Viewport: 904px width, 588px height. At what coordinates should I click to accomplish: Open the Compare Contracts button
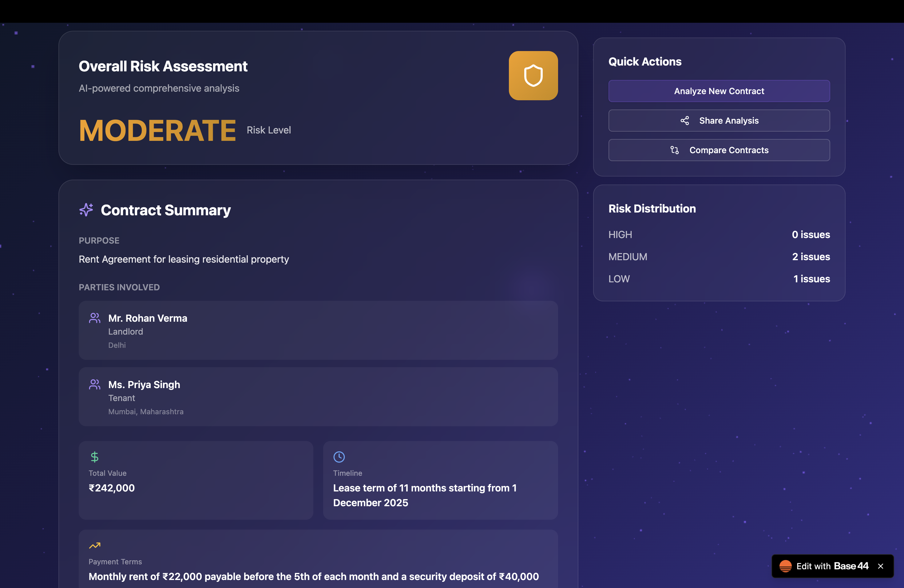pos(719,150)
